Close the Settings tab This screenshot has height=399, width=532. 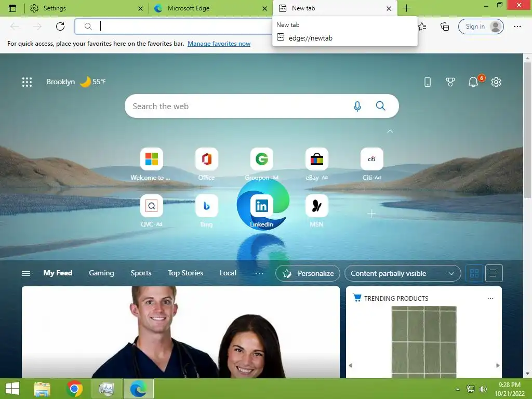point(140,8)
